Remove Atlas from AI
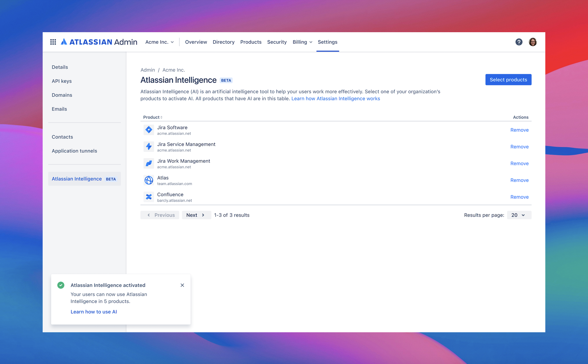588x364 pixels. [519, 180]
